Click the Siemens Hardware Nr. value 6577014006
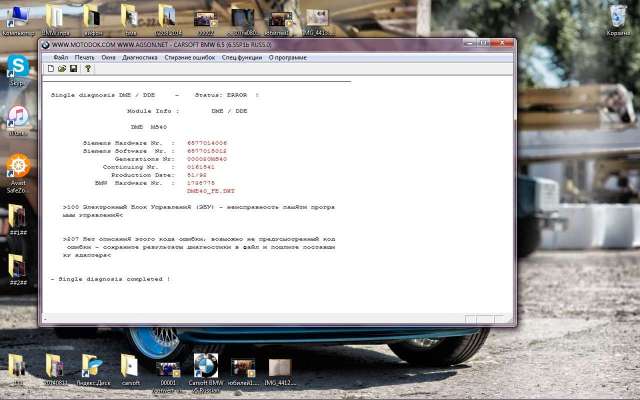Viewport: 640px width, 400px height. (x=207, y=143)
